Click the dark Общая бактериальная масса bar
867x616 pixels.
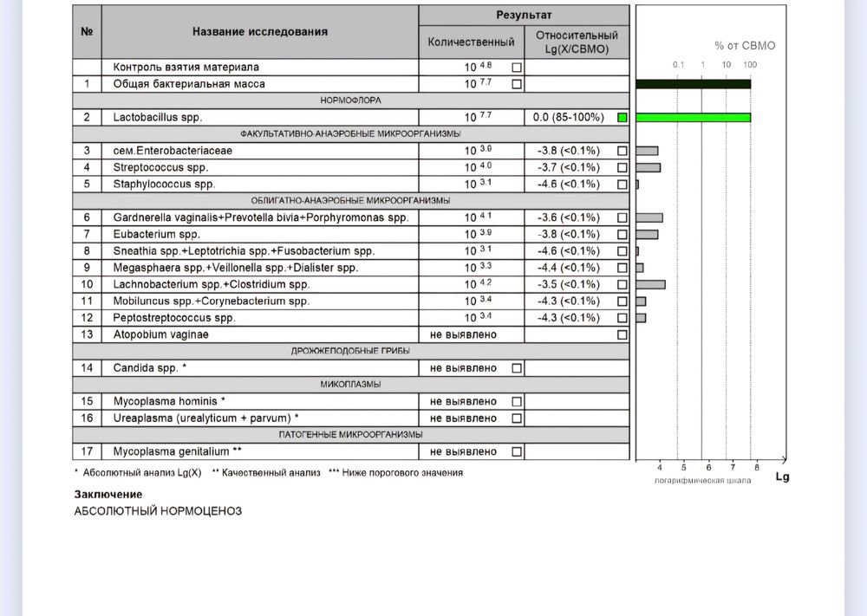click(x=693, y=84)
